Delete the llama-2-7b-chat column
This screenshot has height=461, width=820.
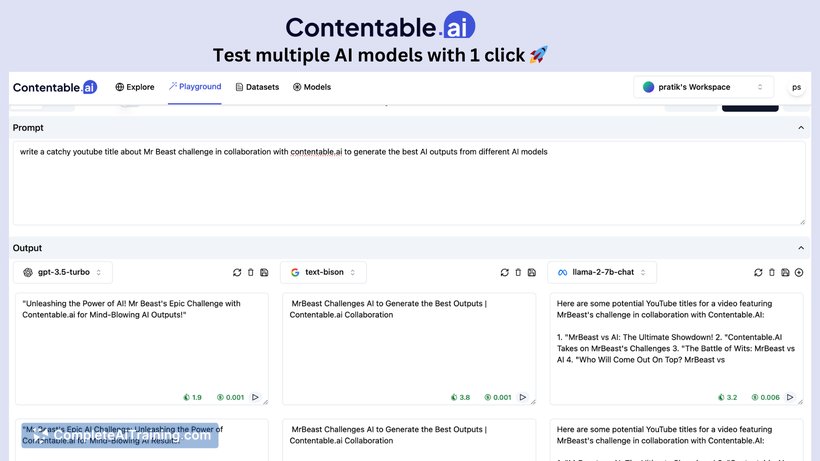pos(772,272)
